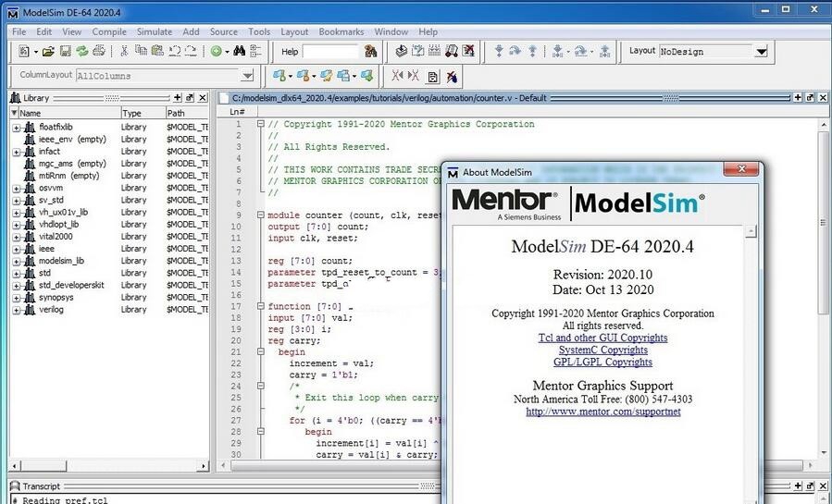Open the Tcl and other GUI Copyrights link
The image size is (832, 504).
coord(602,338)
